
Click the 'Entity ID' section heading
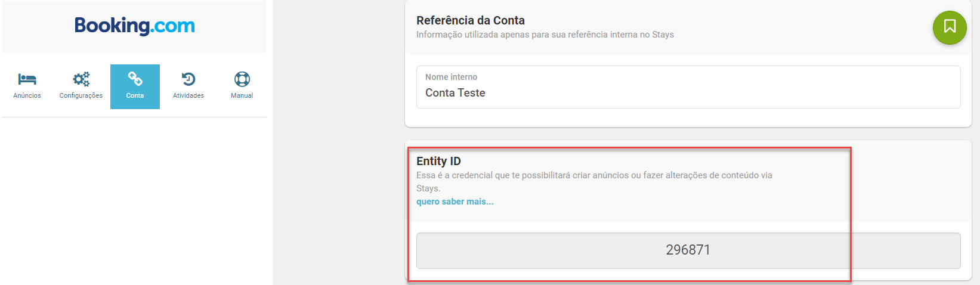(x=438, y=161)
